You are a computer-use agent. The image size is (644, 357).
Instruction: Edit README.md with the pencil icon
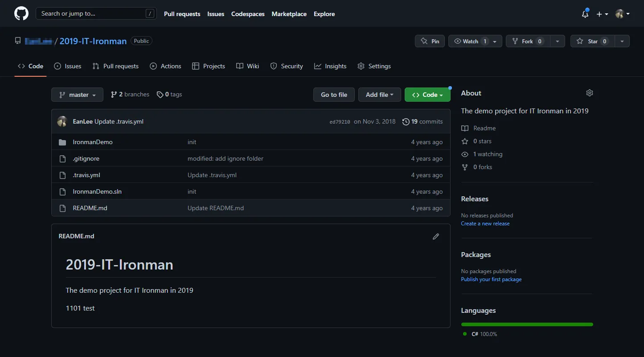pos(435,236)
